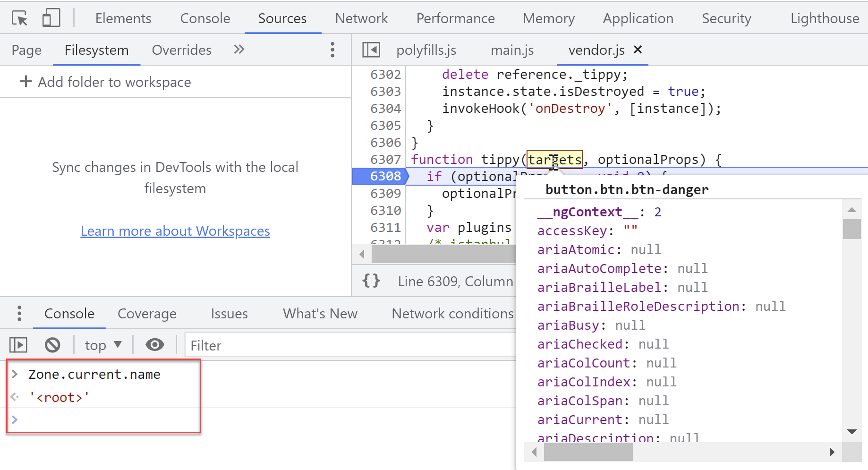Screen dimensions: 868x470
Task: Expand more Sources navigator tabs chevron
Action: pos(239,50)
